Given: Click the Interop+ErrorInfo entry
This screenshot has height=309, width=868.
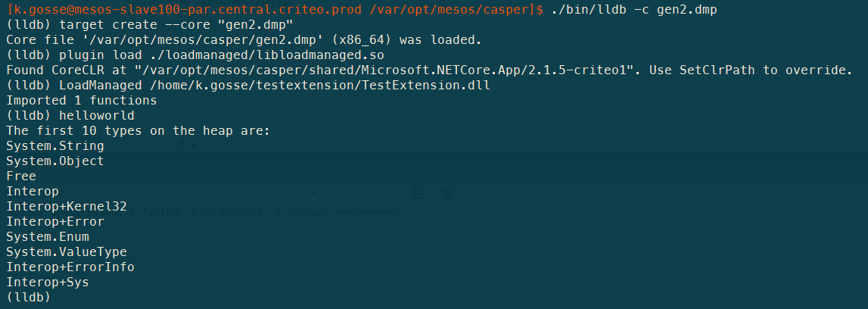Looking at the screenshot, I should click(x=70, y=267).
